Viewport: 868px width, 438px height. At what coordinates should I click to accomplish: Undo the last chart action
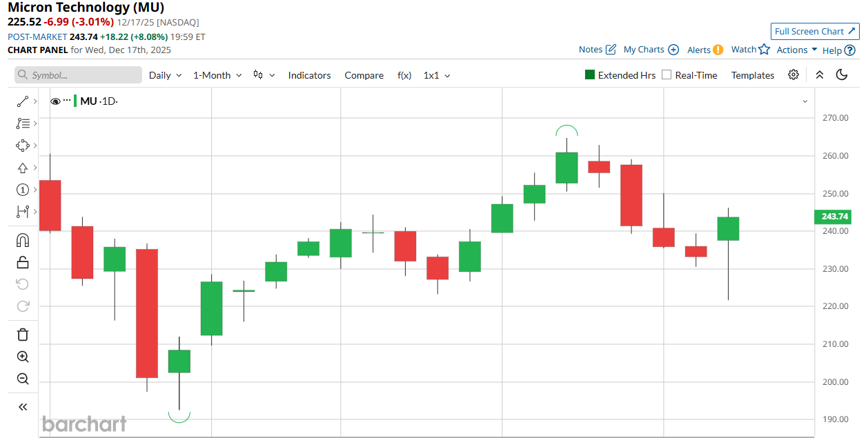pyautogui.click(x=23, y=284)
